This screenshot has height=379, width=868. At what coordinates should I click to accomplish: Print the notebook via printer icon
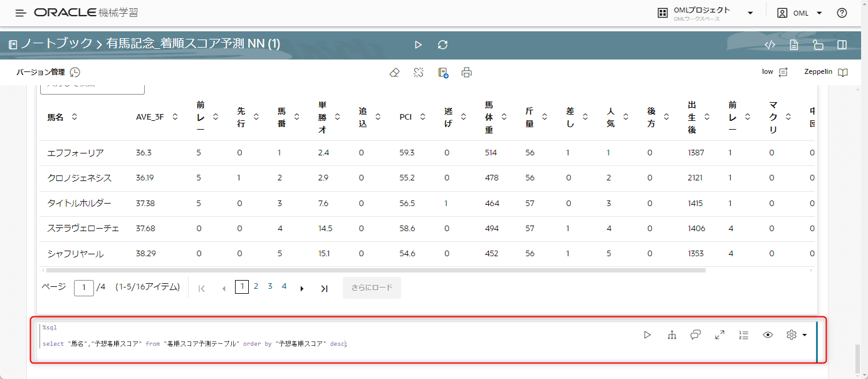[466, 73]
